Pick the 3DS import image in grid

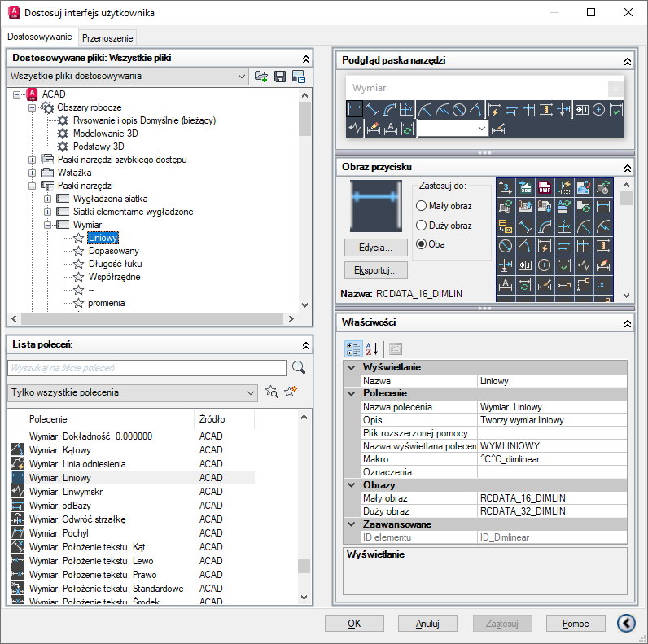(x=525, y=187)
